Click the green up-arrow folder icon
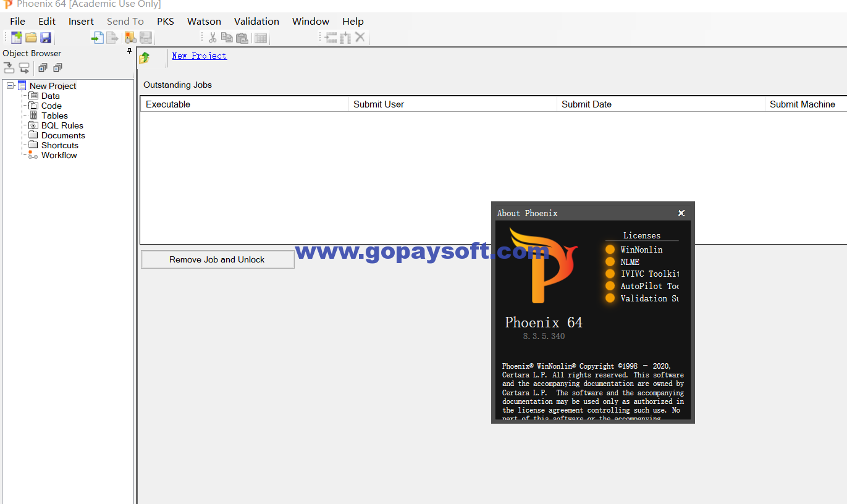Image resolution: width=847 pixels, height=504 pixels. click(x=145, y=58)
